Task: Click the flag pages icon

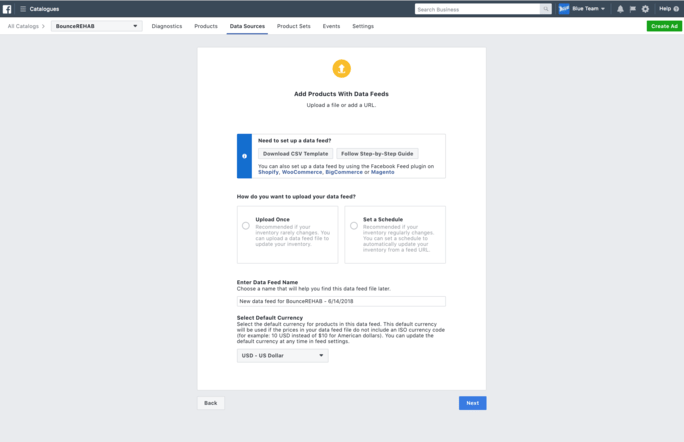Action: (632, 9)
